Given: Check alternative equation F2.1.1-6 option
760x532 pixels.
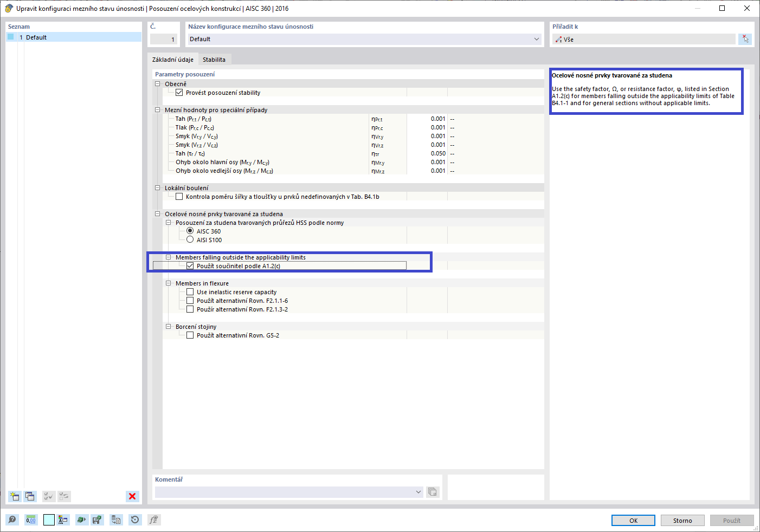Looking at the screenshot, I should click(190, 301).
